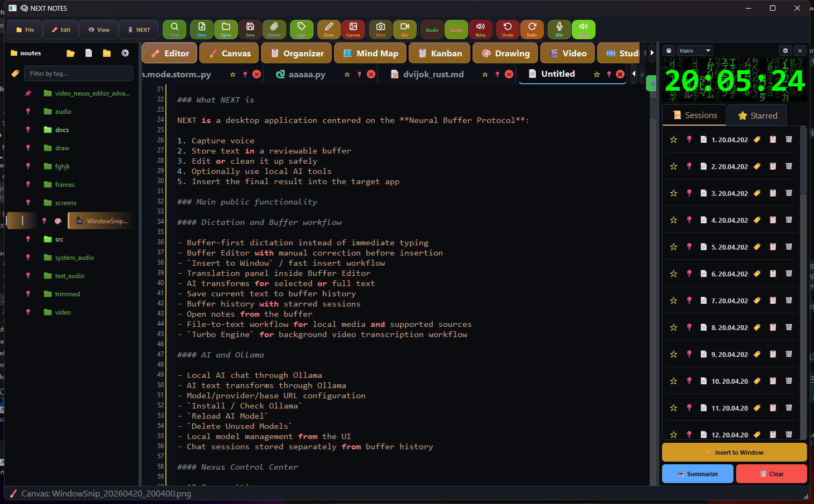Pin session 9 with its pushpin
This screenshot has height=504, width=814.
point(689,354)
